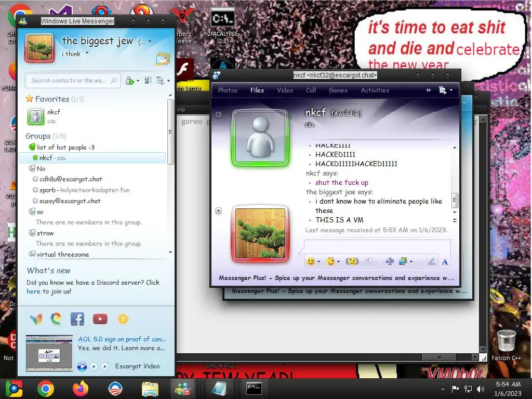The image size is (532, 399).
Task: Click the MSN butterfly icon
Action: pyautogui.click(x=36, y=319)
